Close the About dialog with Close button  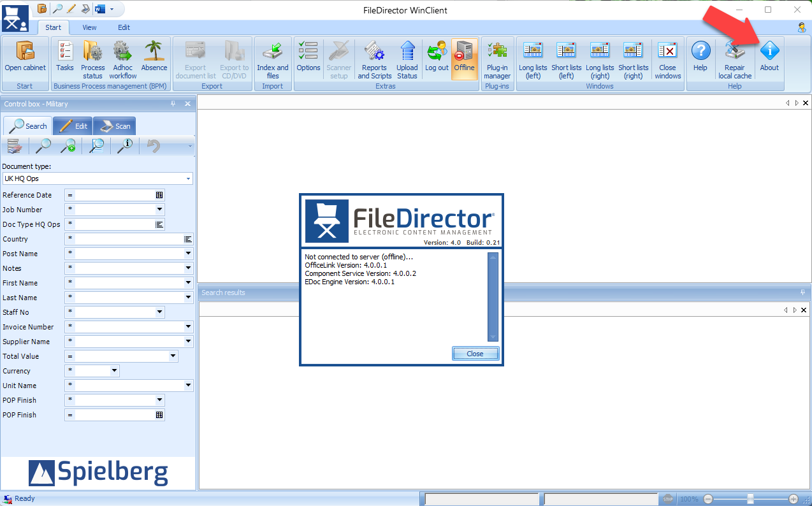point(475,354)
